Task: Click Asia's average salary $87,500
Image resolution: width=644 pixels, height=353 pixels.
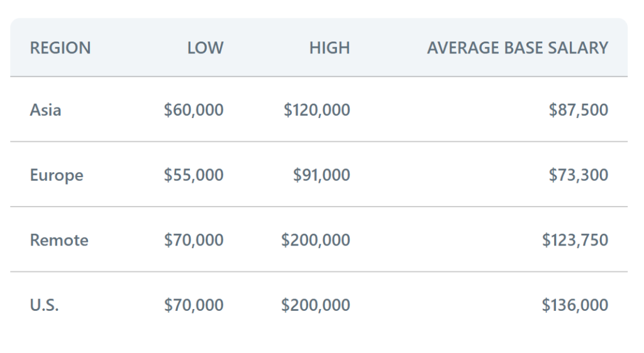Action: click(579, 110)
